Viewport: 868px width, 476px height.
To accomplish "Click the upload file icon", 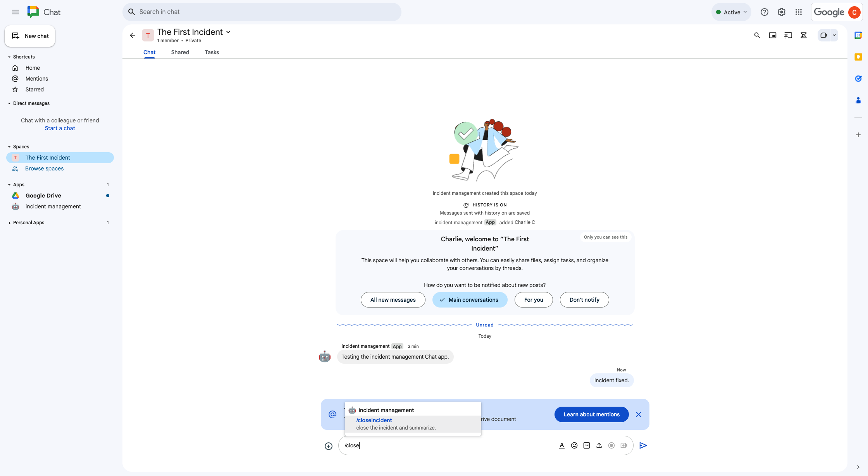I will 599,445.
